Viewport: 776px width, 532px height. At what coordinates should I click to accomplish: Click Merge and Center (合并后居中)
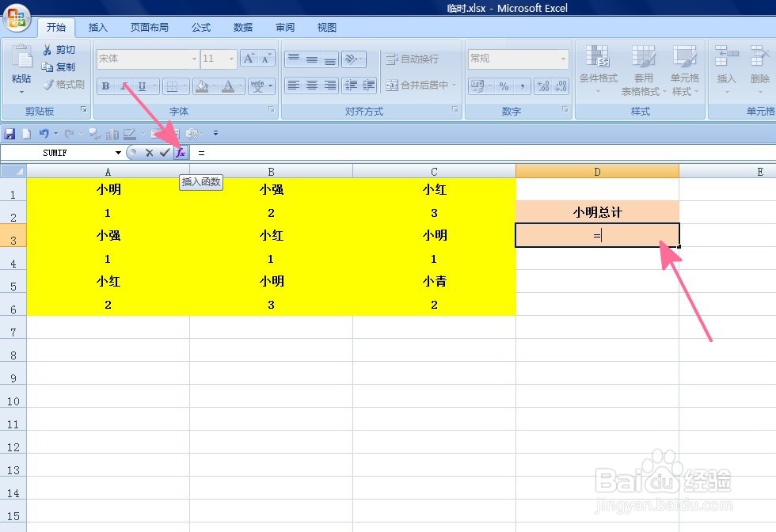click(x=417, y=85)
